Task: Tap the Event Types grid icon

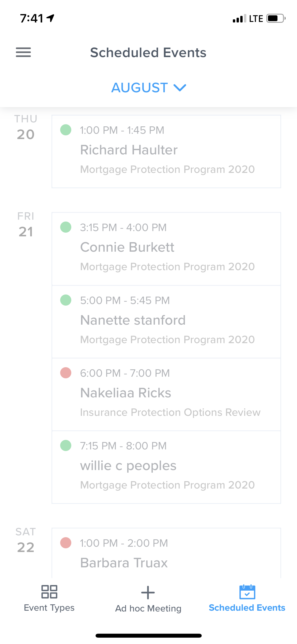Action: click(x=49, y=592)
